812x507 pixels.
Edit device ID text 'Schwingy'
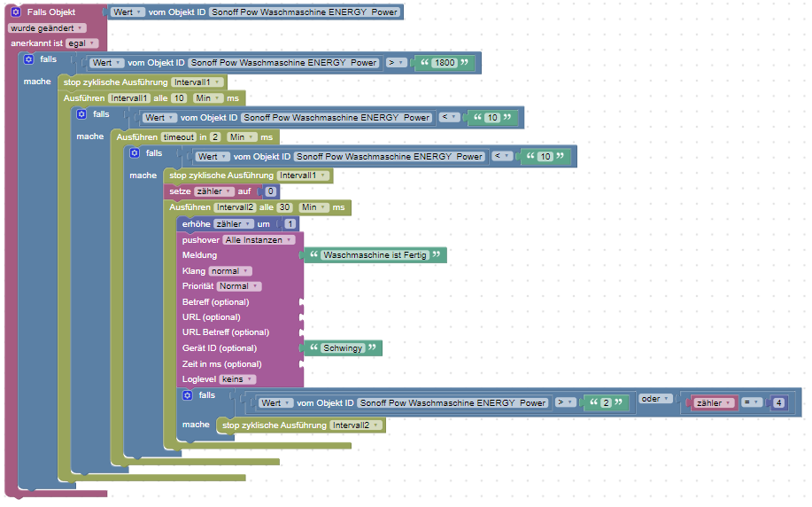[x=343, y=347]
